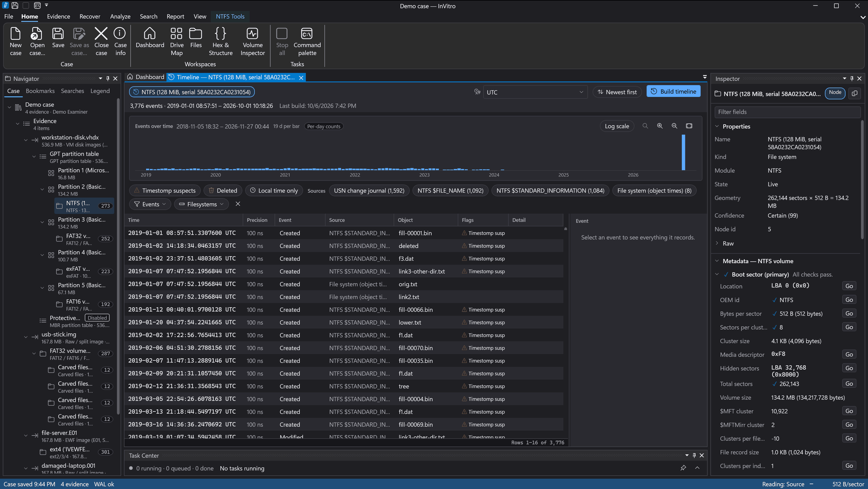868x489 pixels.
Task: Zoom in on the Events over time chart
Action: 660,126
